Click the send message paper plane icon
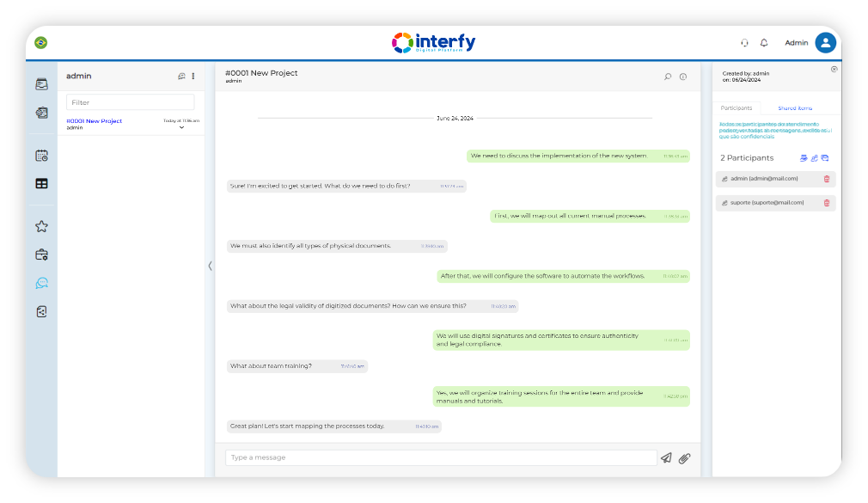 [x=666, y=458]
